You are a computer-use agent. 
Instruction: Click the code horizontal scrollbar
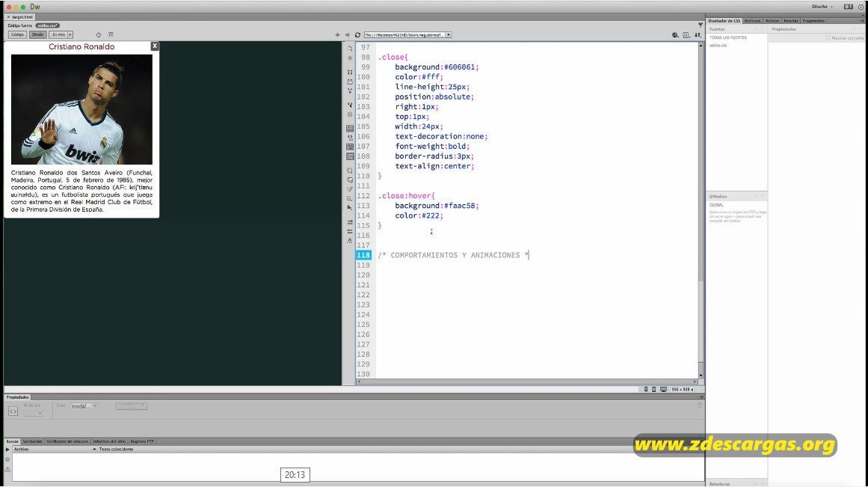pyautogui.click(x=526, y=382)
